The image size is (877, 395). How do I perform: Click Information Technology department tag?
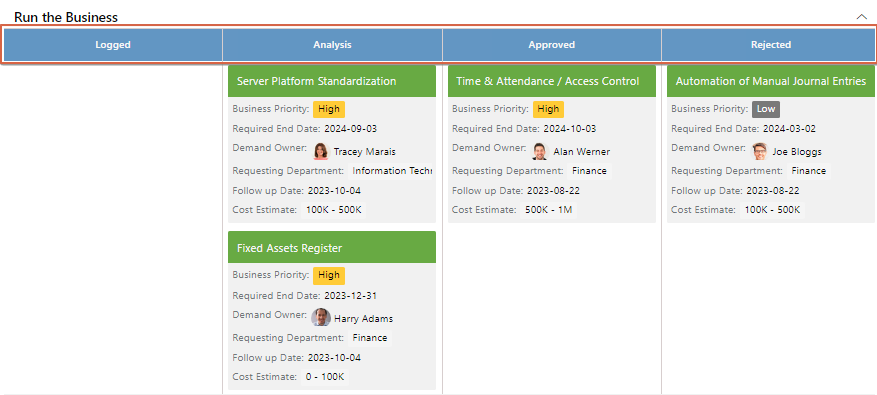tap(391, 171)
